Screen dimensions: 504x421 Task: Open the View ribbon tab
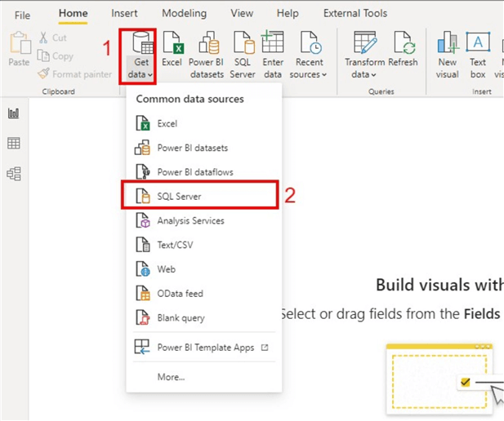[242, 14]
